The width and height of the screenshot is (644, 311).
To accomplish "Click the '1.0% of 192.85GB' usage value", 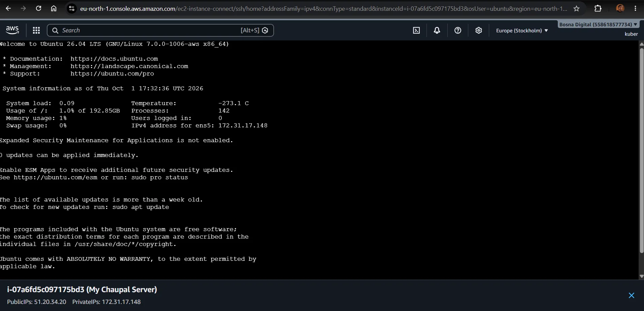I will (90, 111).
